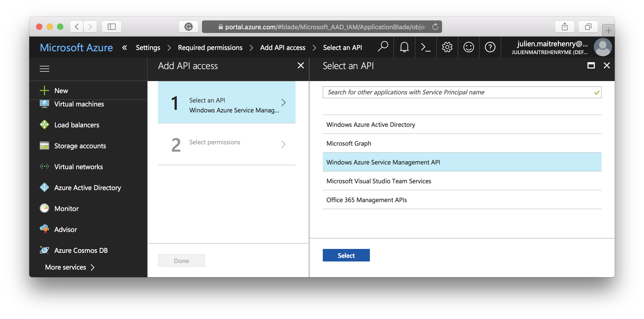Go to Settings breadcrumb

coord(148,48)
